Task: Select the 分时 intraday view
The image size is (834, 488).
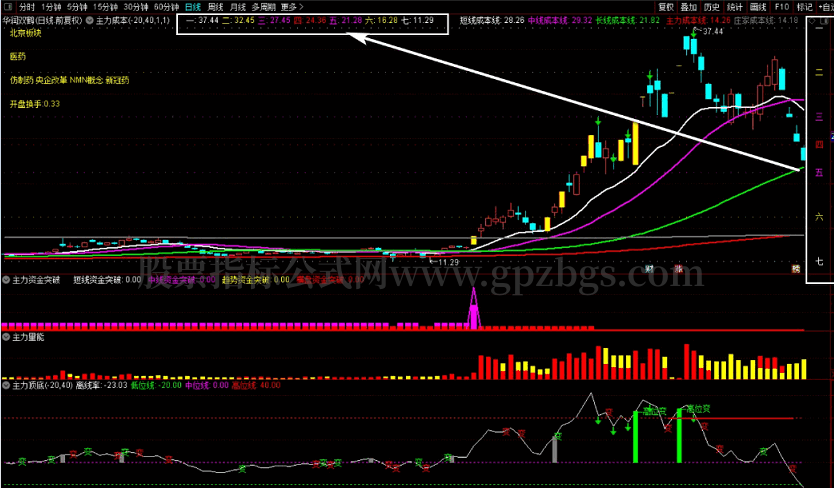Action: [26, 6]
